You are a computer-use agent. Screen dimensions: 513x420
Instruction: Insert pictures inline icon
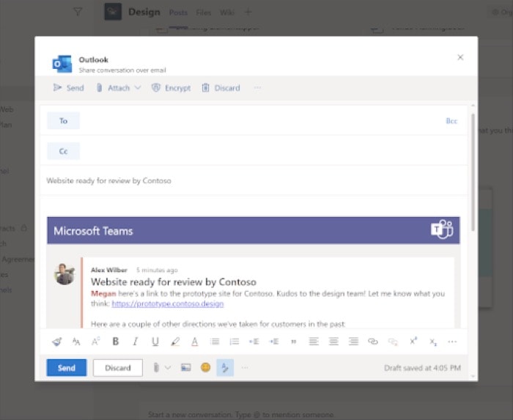[186, 367]
